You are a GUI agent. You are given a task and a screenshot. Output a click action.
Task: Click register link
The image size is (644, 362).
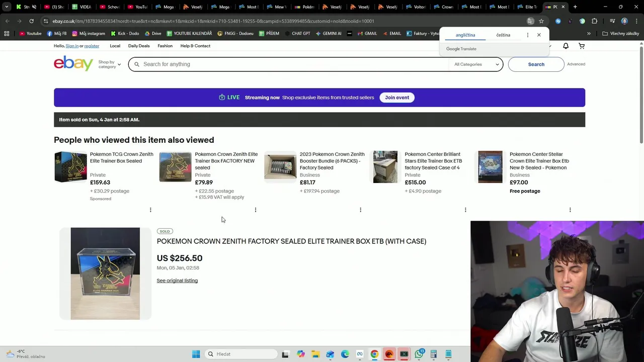[92, 46]
